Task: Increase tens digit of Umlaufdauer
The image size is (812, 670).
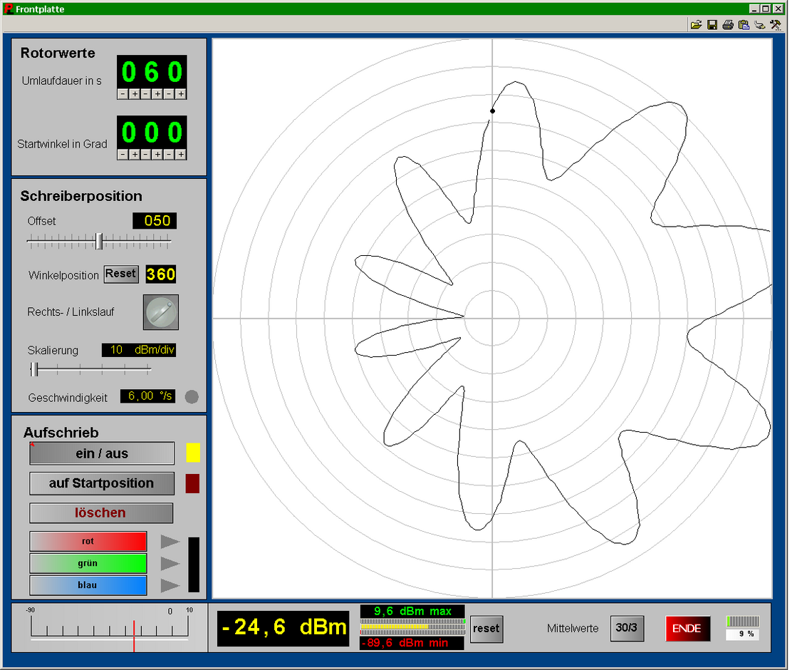Action: click(157, 94)
